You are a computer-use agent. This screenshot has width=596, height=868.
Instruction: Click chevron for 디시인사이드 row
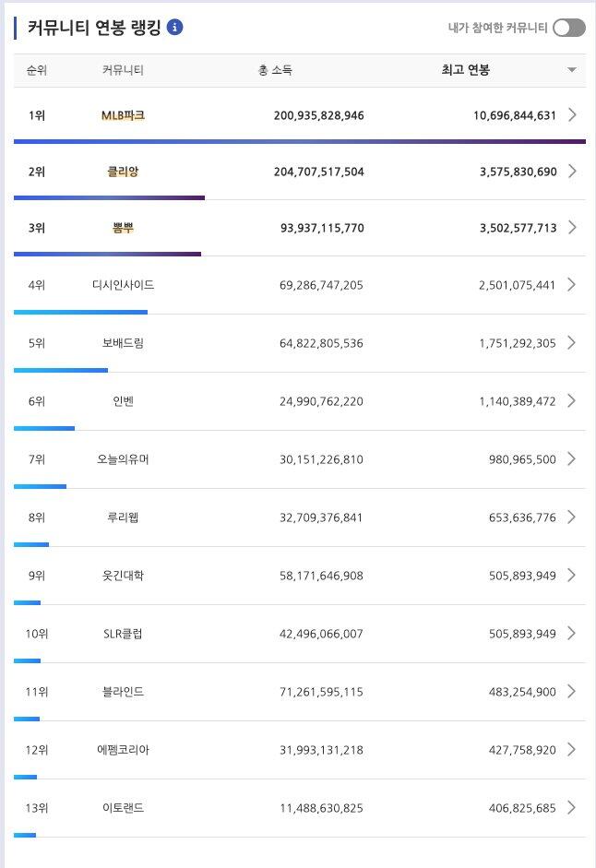pos(573,285)
